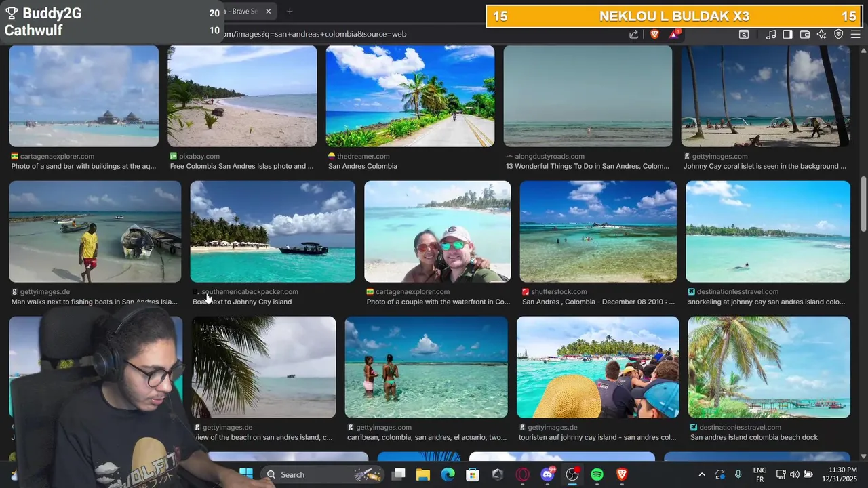The height and width of the screenshot is (488, 868).
Task: Click the sync refresh tray icon
Action: point(720,474)
